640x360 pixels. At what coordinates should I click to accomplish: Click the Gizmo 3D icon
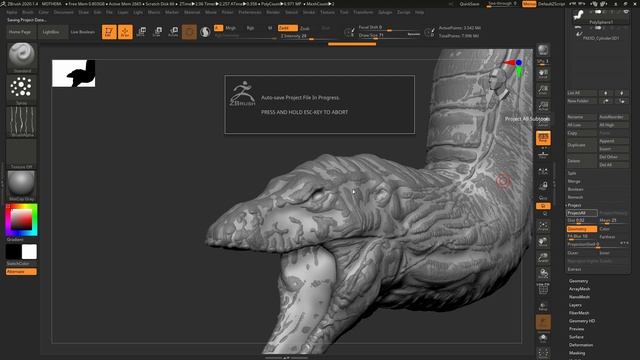pos(189,32)
